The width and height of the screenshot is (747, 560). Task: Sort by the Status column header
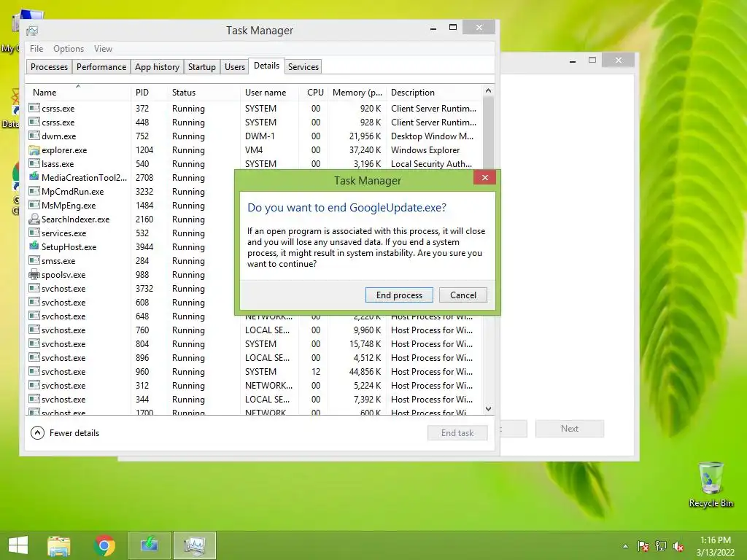[204, 93]
